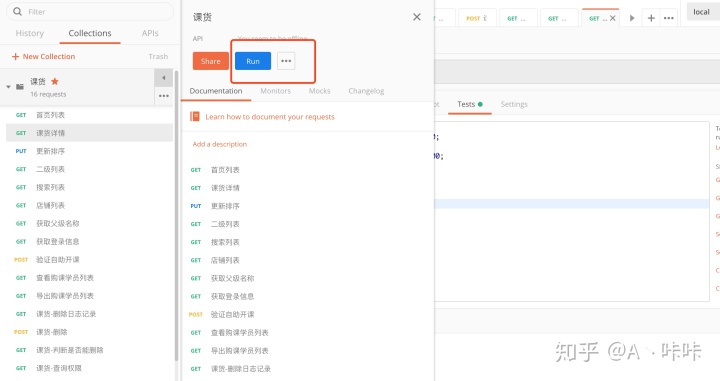Open Learn how to document your requests
The width and height of the screenshot is (720, 381).
270,117
